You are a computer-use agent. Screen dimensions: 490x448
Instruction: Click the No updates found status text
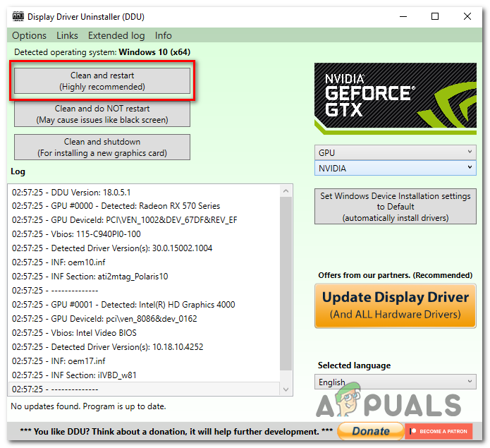click(x=88, y=406)
